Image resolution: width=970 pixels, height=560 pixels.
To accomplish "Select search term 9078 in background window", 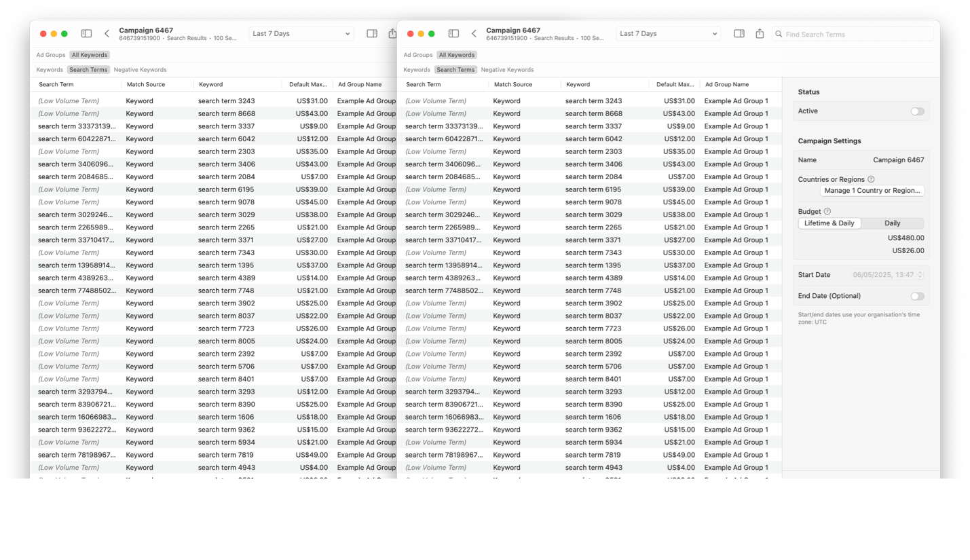I will pos(226,202).
